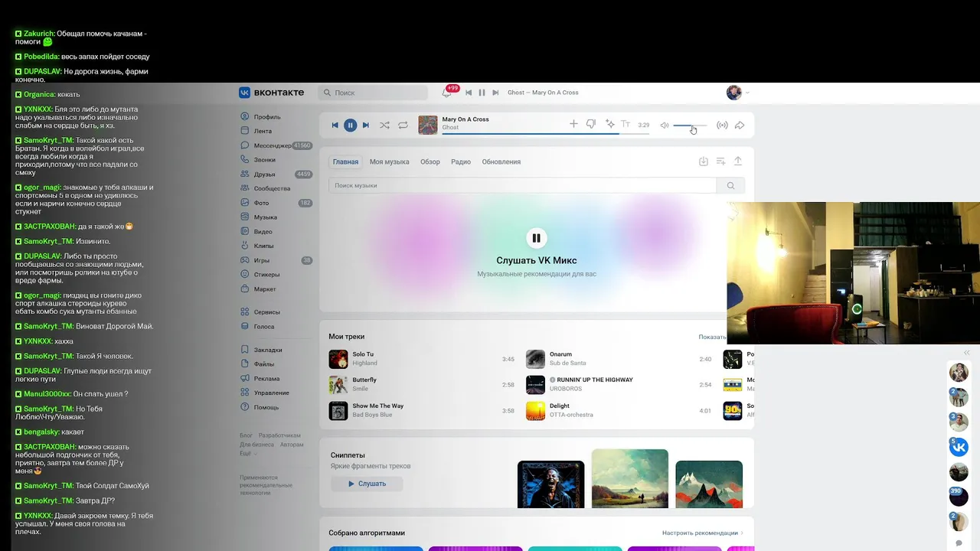Image resolution: width=980 pixels, height=551 pixels.
Task: Open Клипы in the sidebar
Action: (x=263, y=246)
